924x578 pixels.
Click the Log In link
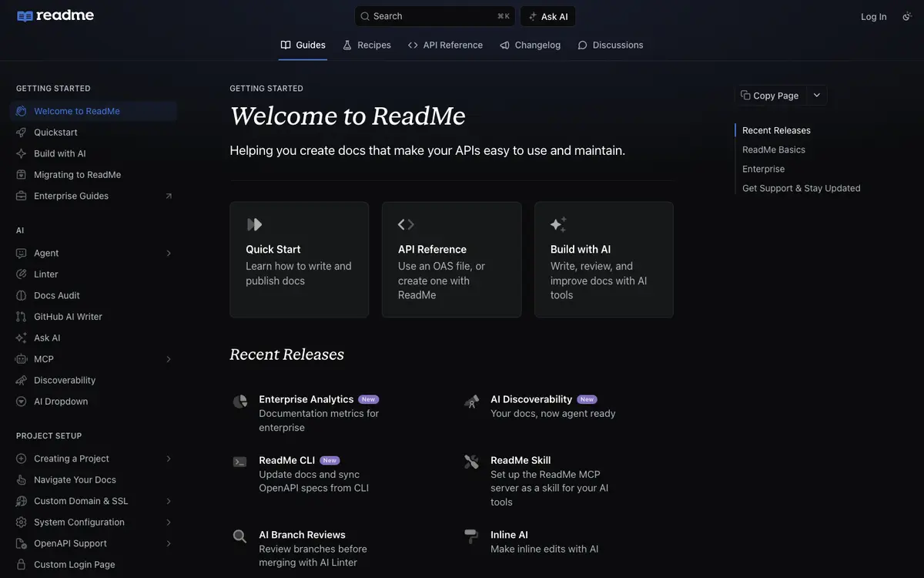(874, 16)
